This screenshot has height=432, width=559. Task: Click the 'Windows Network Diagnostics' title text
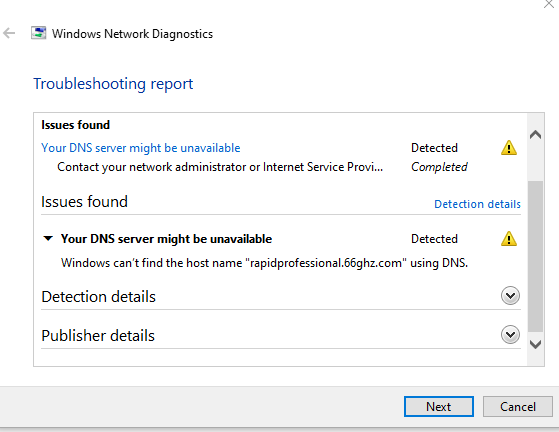132,34
